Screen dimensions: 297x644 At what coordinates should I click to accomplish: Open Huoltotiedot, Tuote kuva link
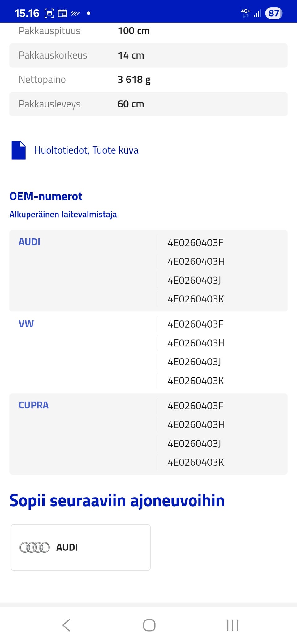[86, 150]
